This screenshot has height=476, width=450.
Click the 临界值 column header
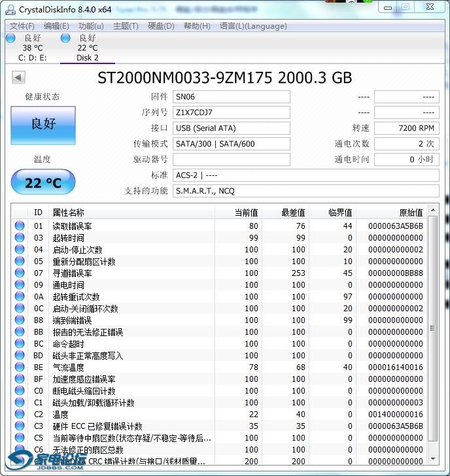(332, 212)
